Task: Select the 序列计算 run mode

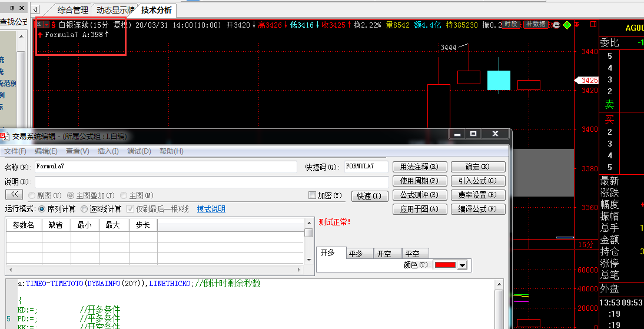Action: click(x=42, y=209)
